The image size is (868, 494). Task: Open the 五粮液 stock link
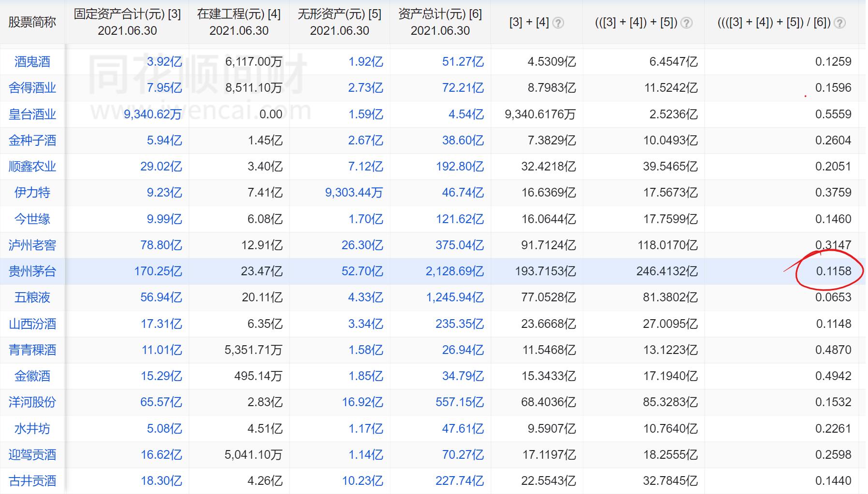point(32,297)
